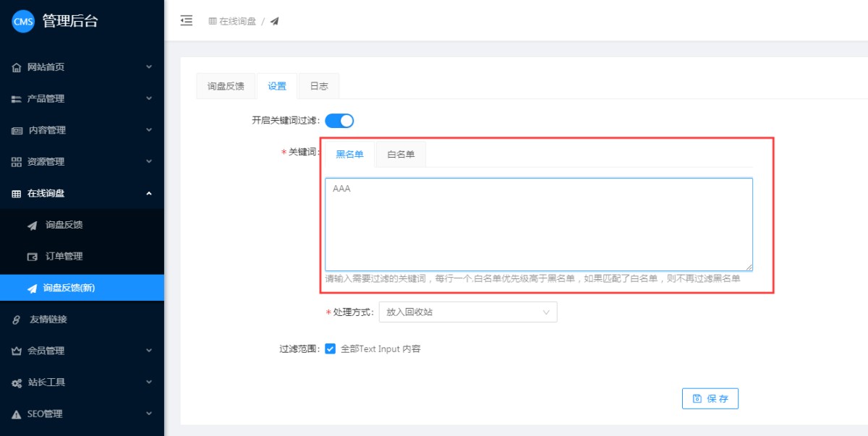This screenshot has width=868, height=436.
Task: Click the gears icon beside 站长工具
Action: pos(17,382)
